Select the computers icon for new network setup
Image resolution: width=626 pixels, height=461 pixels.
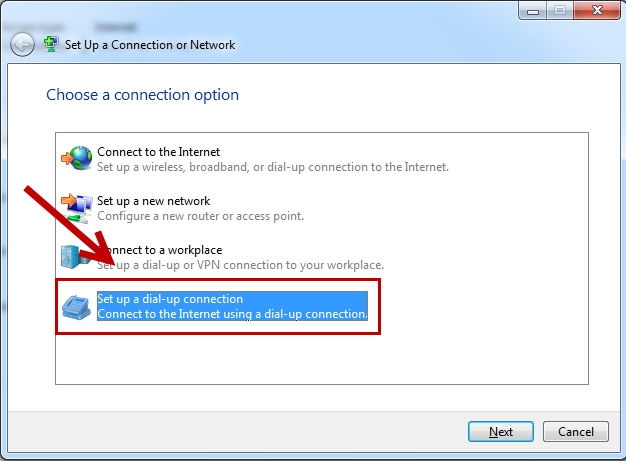coord(77,208)
